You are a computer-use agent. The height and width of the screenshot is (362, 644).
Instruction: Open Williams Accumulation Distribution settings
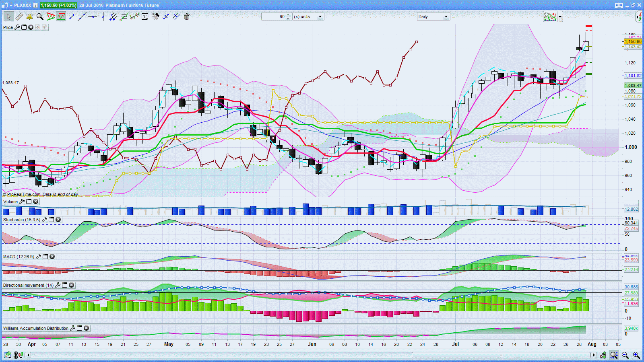pyautogui.click(x=73, y=328)
